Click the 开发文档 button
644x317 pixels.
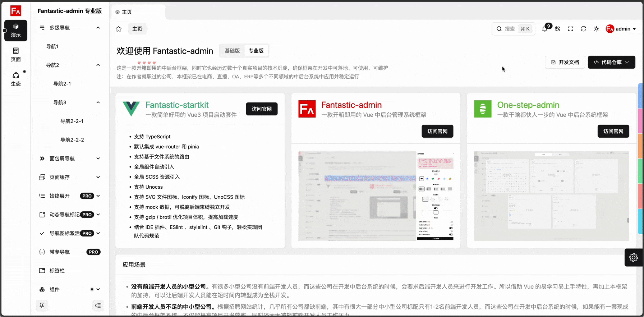coord(565,62)
